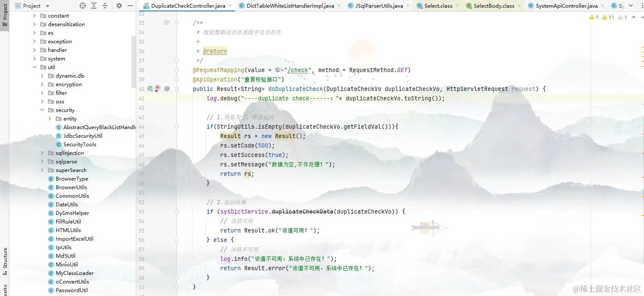Close the SystemApiController.java tab

(602, 6)
